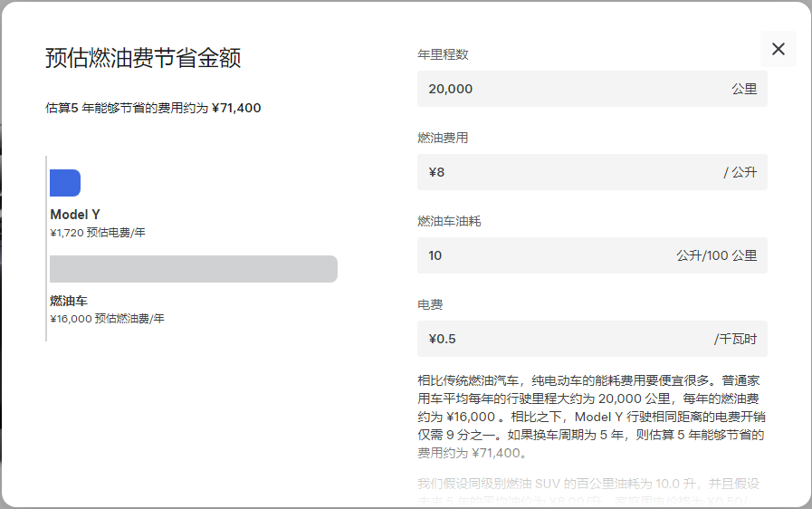Click the paragraph starting 相比传统燃油汽车

[591, 417]
